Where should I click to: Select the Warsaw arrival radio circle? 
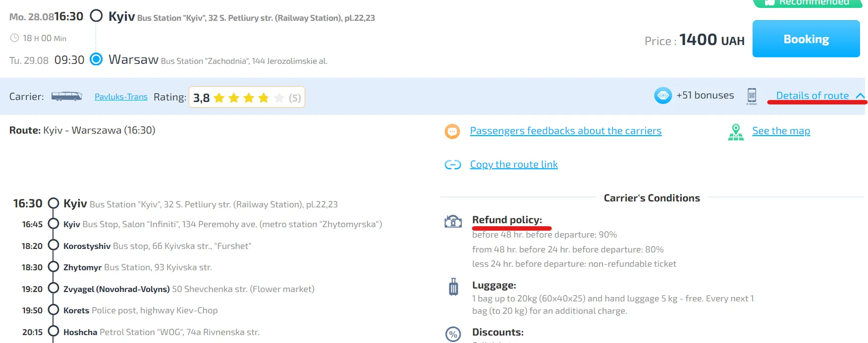tap(96, 59)
